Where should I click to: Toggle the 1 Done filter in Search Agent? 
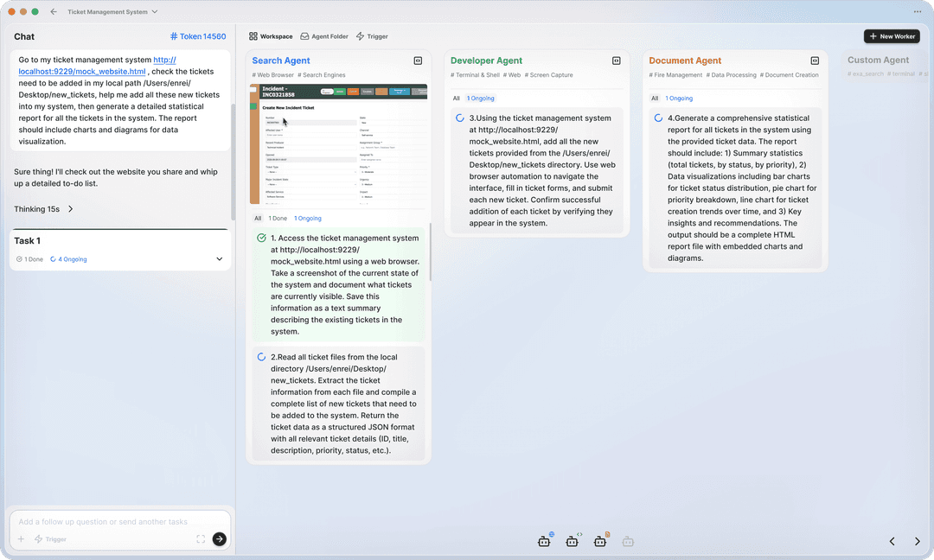pyautogui.click(x=278, y=218)
